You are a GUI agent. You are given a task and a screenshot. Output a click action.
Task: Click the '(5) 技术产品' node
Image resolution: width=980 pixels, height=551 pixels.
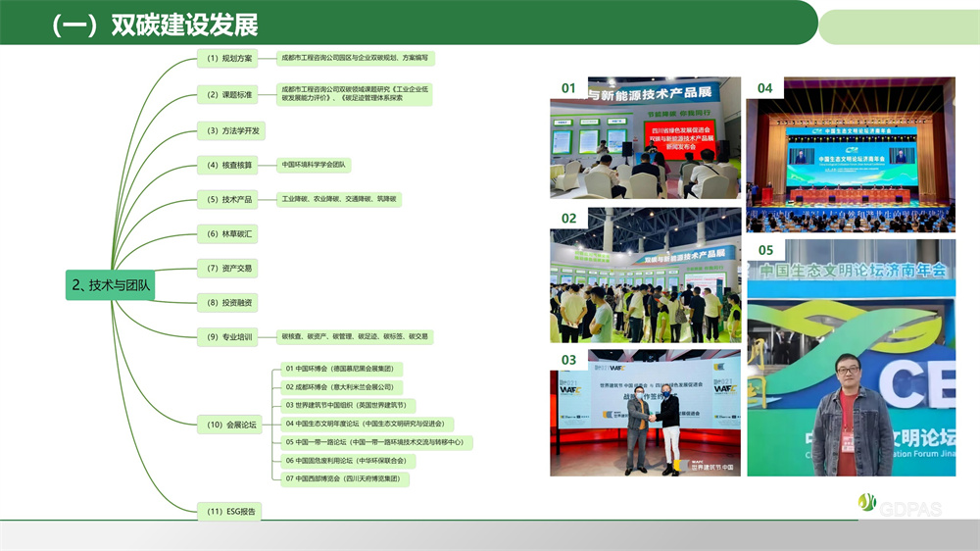[229, 200]
